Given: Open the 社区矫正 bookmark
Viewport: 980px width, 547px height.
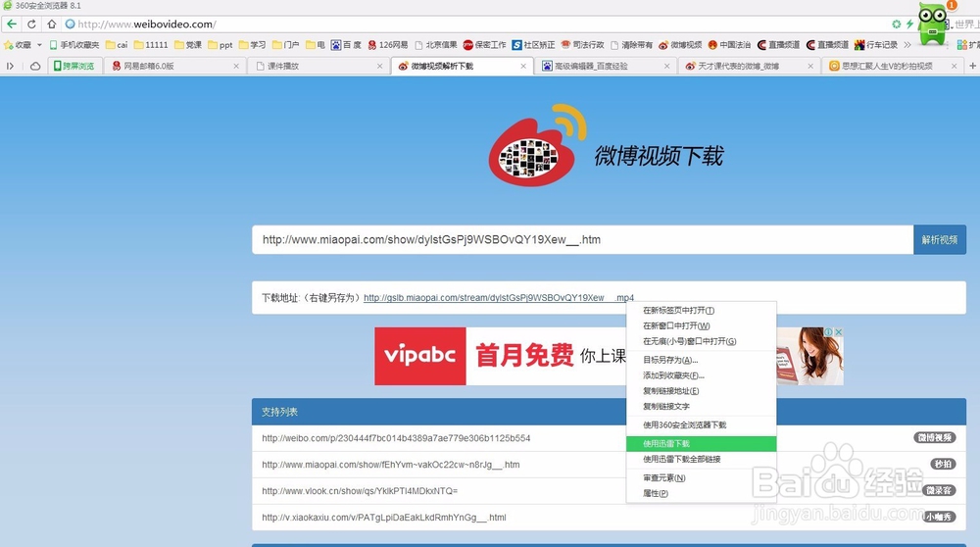Looking at the screenshot, I should 534,45.
